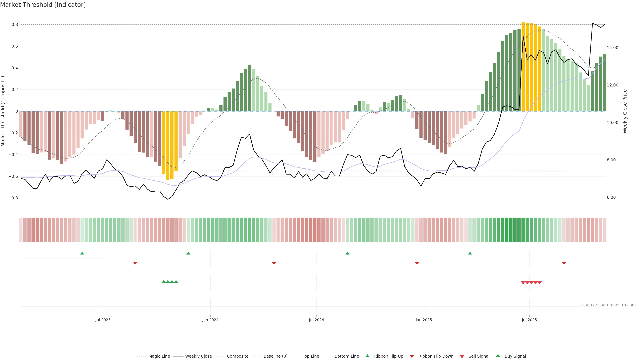Click the Jul 2025 x-axis label
Viewport: 644px width, 362px height.
tap(529, 320)
